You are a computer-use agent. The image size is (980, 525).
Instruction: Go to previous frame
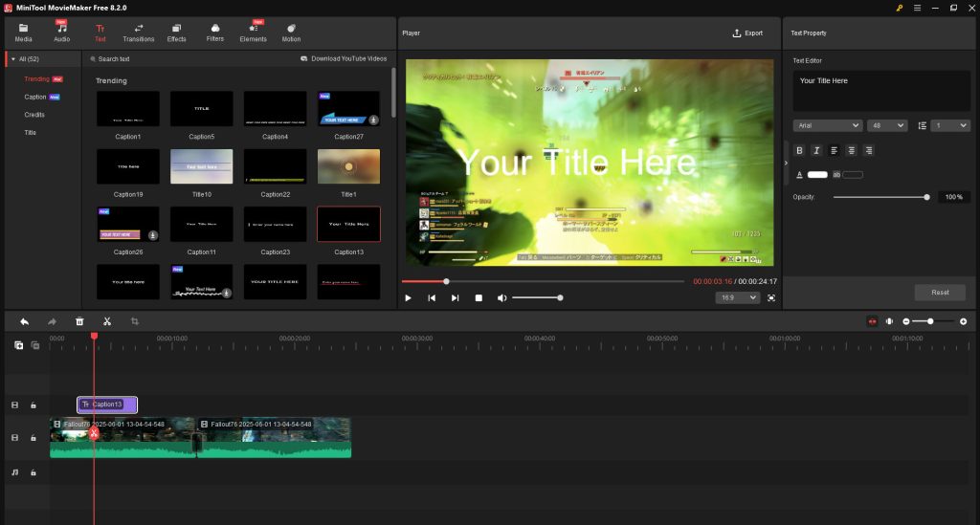pyautogui.click(x=432, y=298)
